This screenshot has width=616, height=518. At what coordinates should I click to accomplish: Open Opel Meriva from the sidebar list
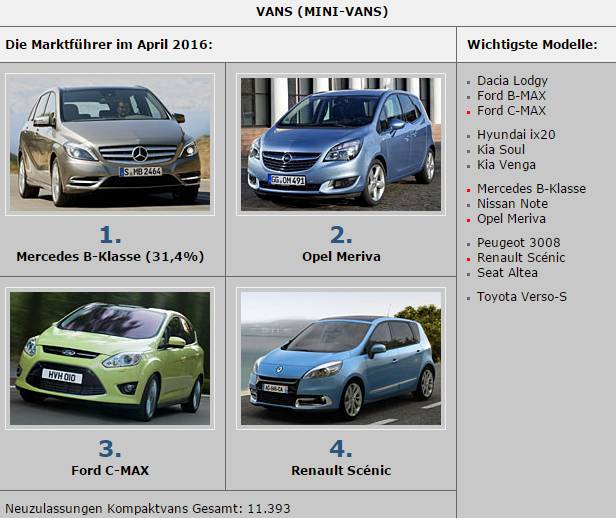(512, 219)
